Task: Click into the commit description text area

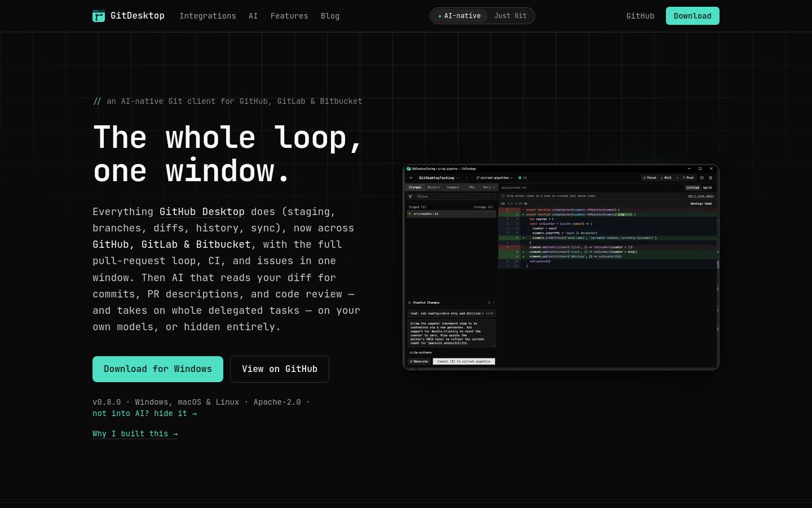Action: [451, 333]
